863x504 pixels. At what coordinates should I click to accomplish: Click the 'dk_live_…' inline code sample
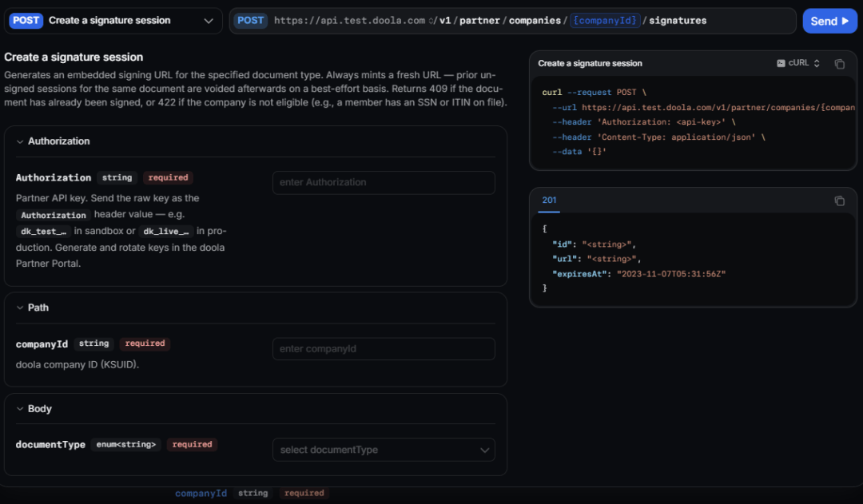pyautogui.click(x=165, y=231)
